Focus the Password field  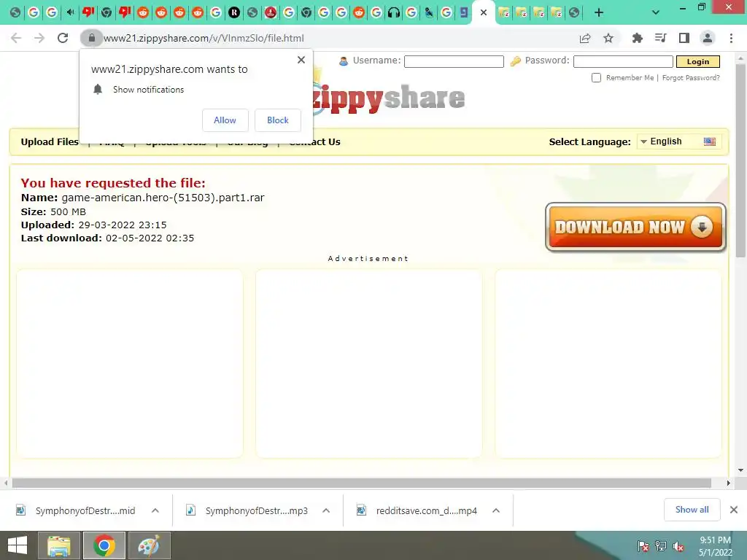click(623, 61)
